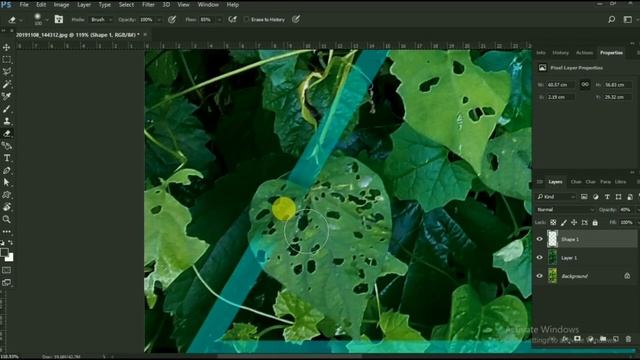Select the Hand tool
This screenshot has width=640, height=360.
point(7,207)
